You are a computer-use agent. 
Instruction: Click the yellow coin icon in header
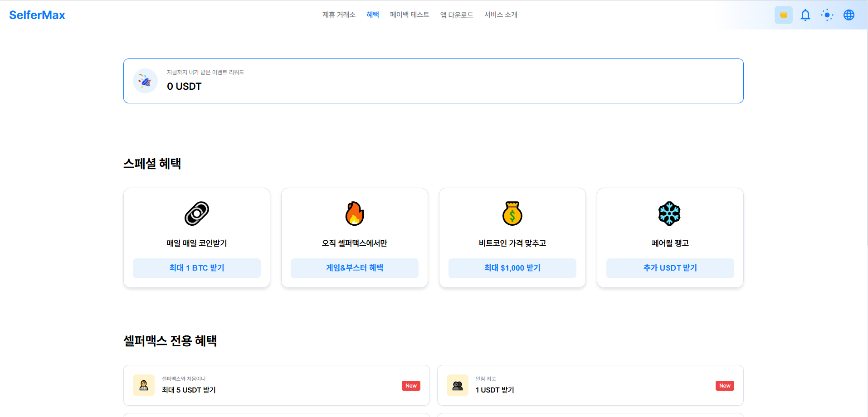click(x=783, y=15)
